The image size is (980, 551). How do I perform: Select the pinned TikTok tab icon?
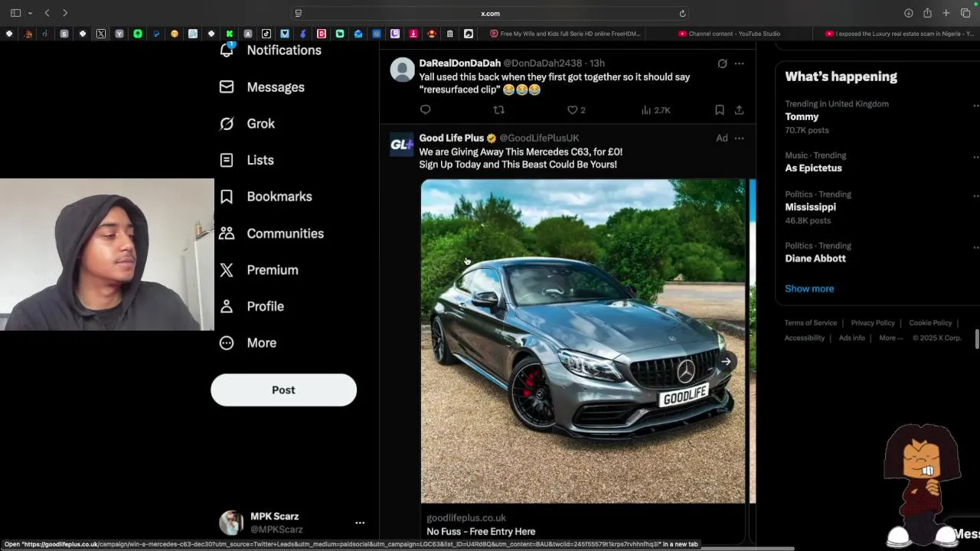266,34
